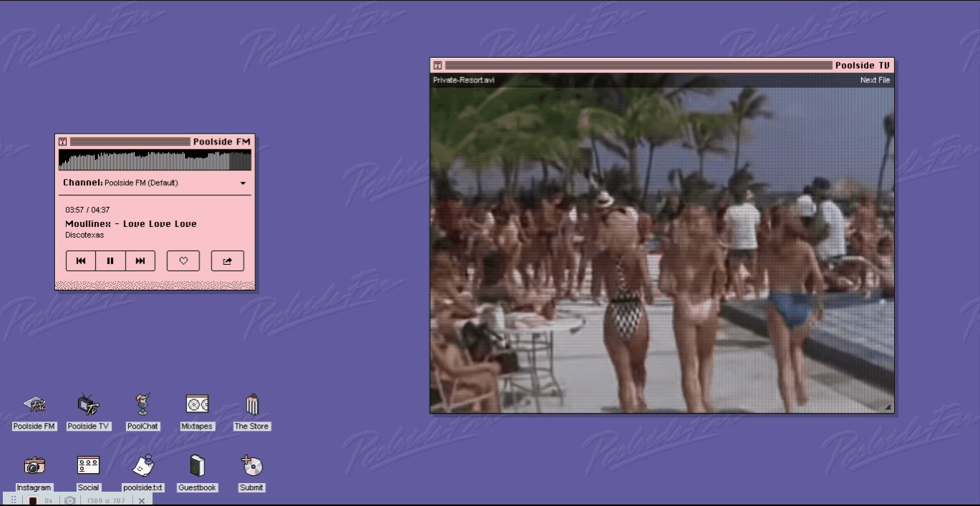
Task: Pause the current song in Poolside FM
Action: click(110, 261)
